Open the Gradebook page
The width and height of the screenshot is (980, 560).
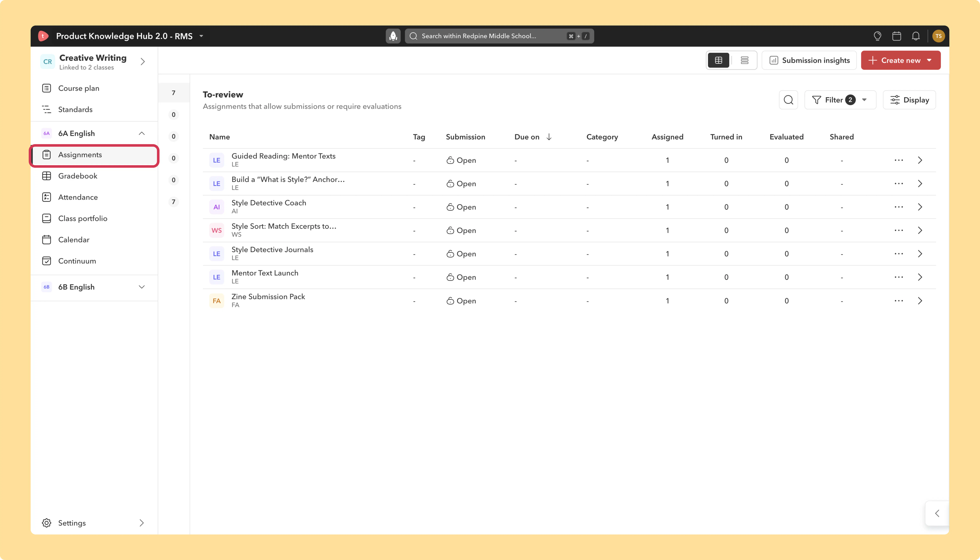[94, 176]
